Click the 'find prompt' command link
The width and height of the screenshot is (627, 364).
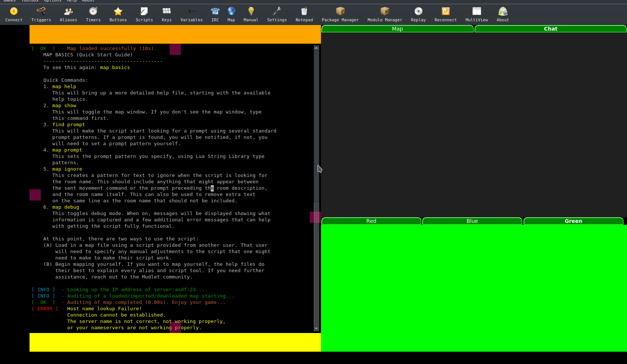(69, 125)
